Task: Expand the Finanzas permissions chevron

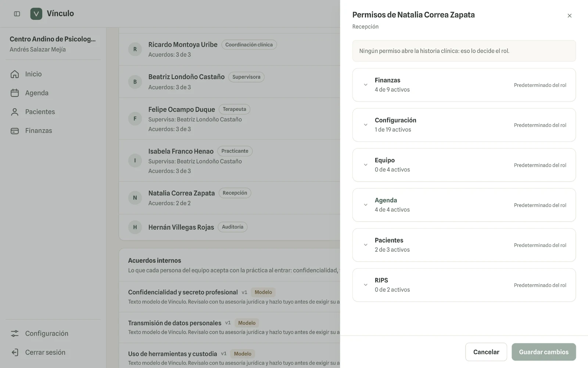Action: (366, 85)
